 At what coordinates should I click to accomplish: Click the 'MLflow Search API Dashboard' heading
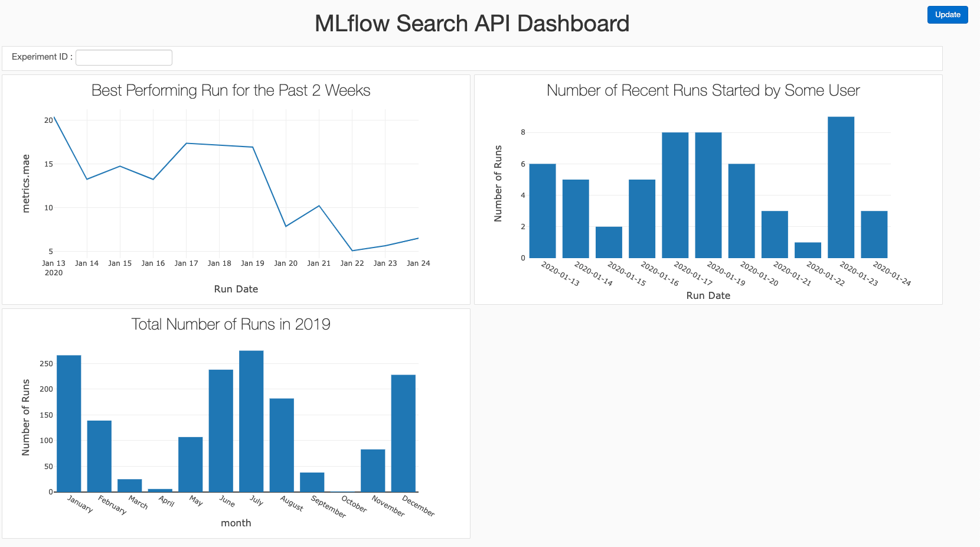tap(472, 24)
